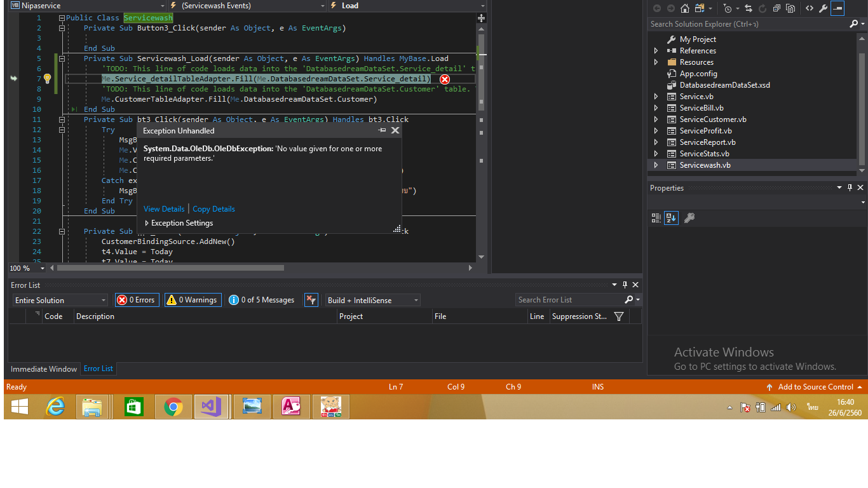
Task: Open Pending Changes Filter clock icon
Action: pyautogui.click(x=728, y=8)
